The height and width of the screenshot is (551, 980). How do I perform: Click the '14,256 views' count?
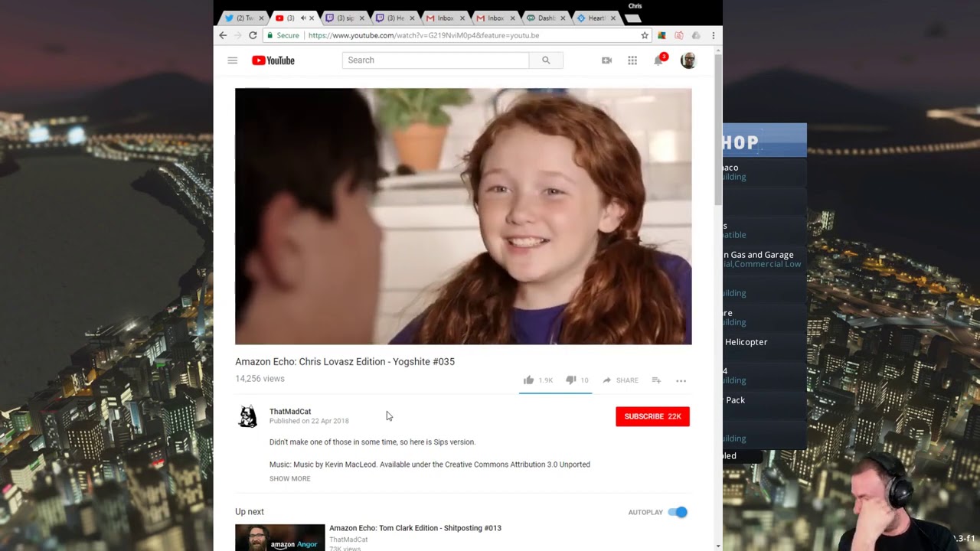260,379
